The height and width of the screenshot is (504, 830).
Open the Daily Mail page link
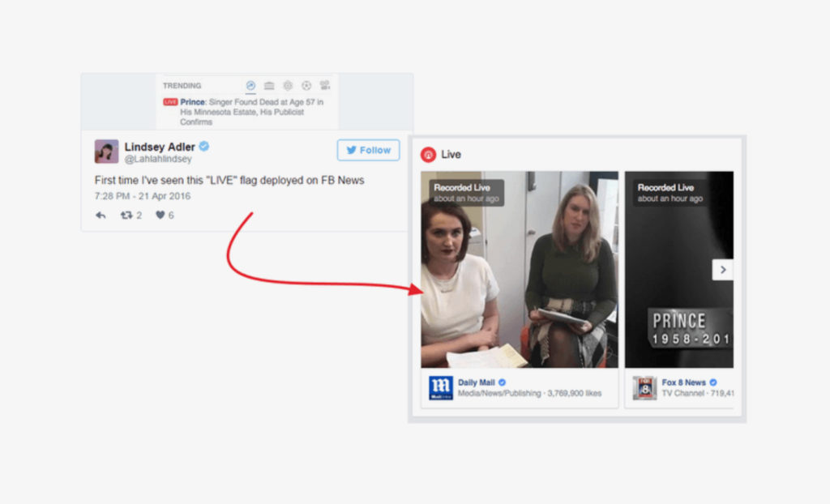tap(477, 382)
